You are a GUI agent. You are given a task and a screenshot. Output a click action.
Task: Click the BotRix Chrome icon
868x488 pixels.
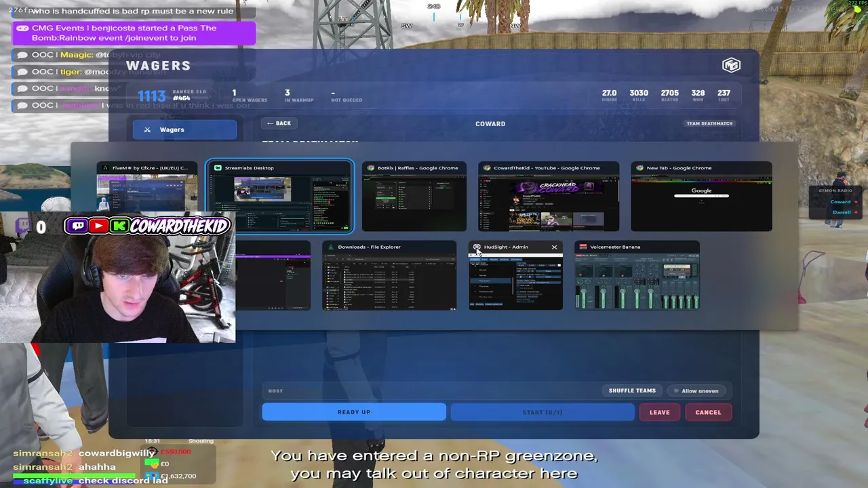pyautogui.click(x=371, y=168)
